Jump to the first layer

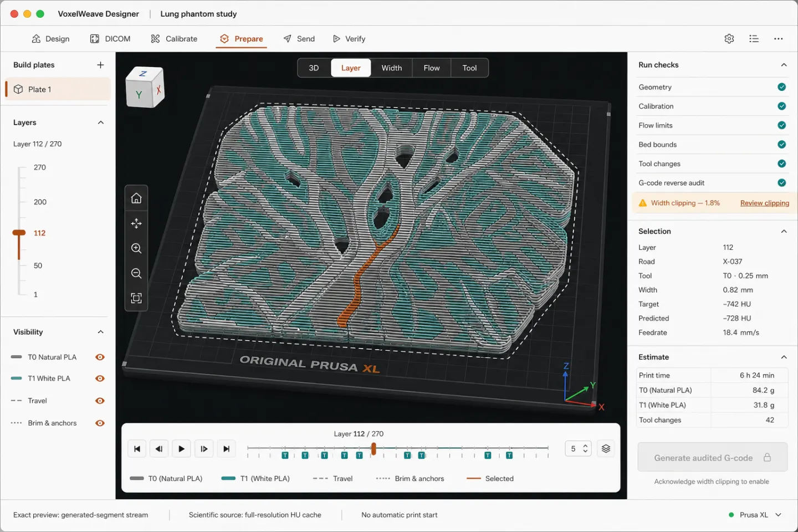137,449
